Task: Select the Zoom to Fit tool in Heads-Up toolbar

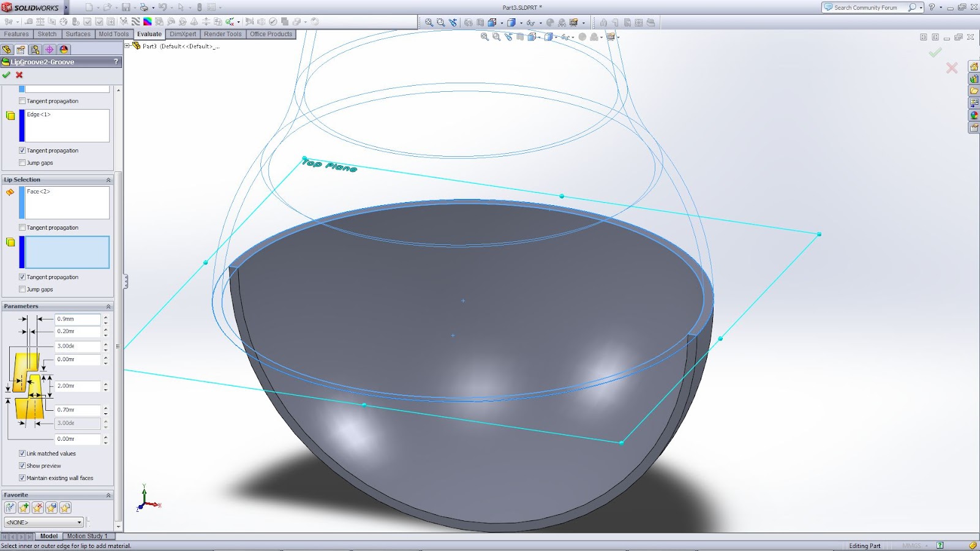Action: pyautogui.click(x=429, y=22)
